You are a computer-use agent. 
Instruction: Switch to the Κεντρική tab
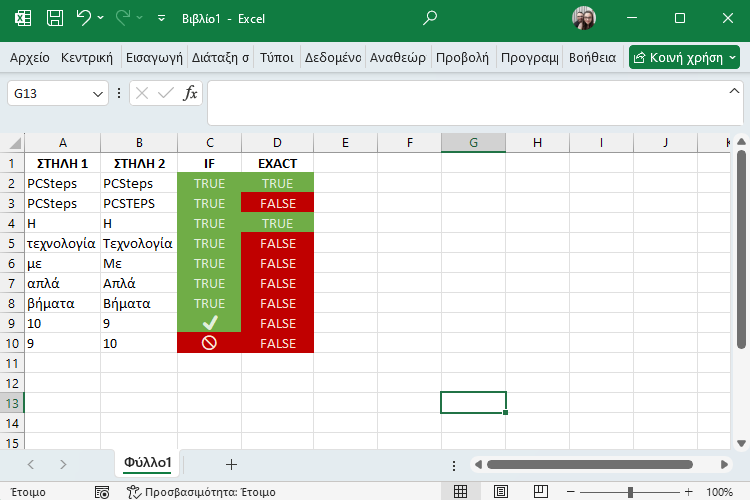coord(87,58)
